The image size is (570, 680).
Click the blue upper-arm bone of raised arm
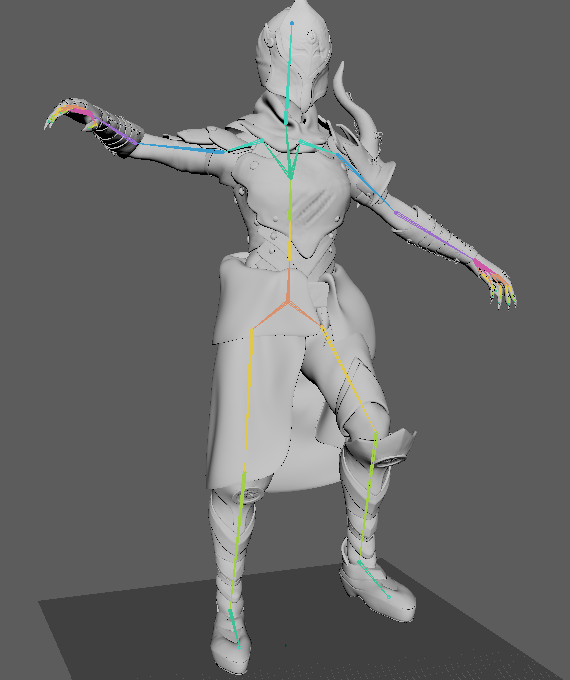(181, 148)
